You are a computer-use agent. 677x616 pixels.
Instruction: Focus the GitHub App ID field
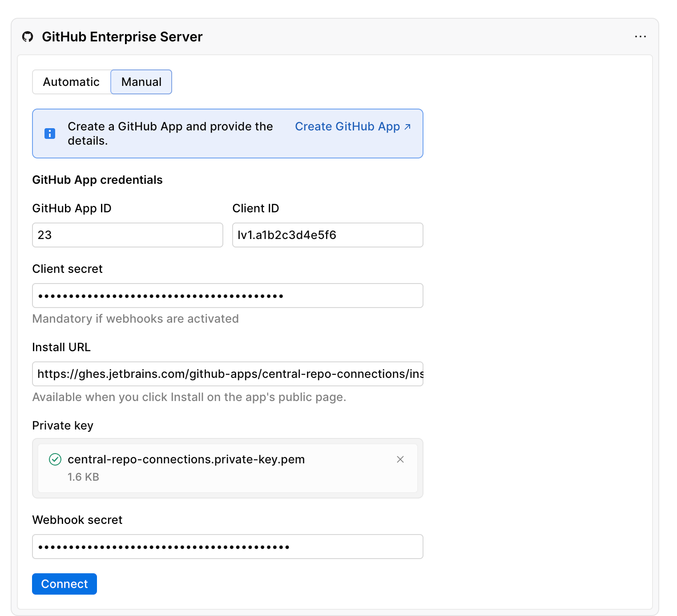[128, 235]
